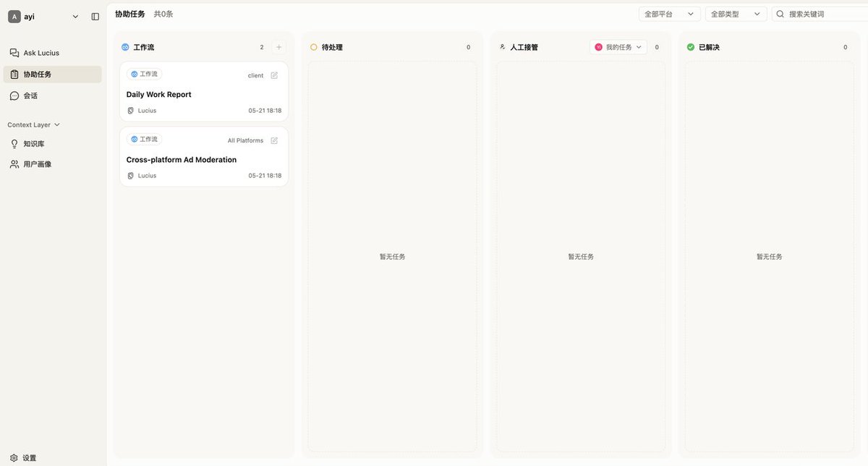868x466 pixels.
Task: Click the green 已解决 check icon
Action: point(691,47)
